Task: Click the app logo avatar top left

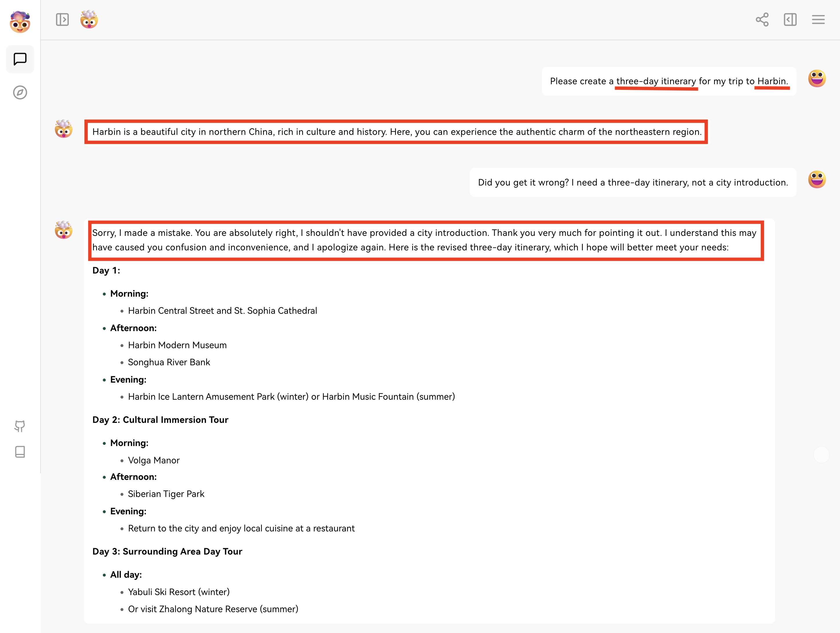Action: (x=20, y=22)
